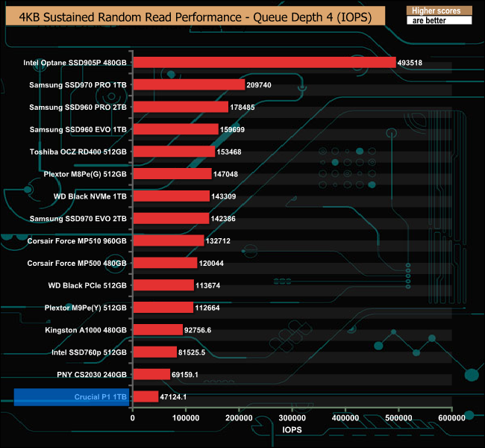Click the highlighted 'Crucial P1 1TB' label

(100, 397)
